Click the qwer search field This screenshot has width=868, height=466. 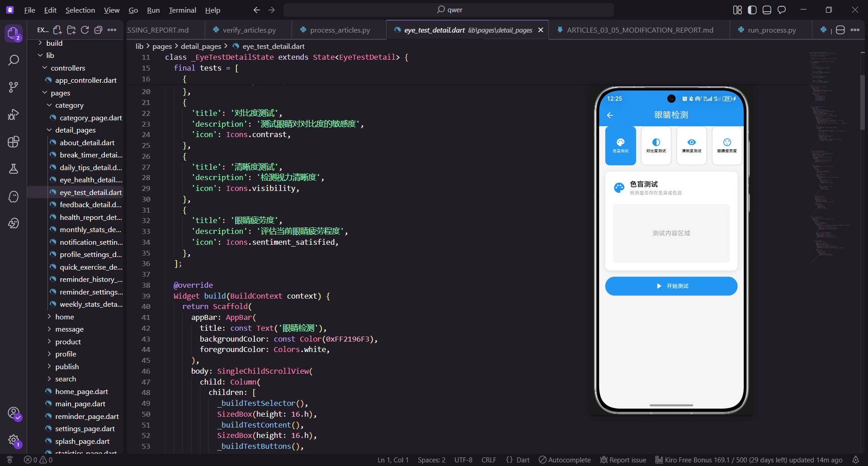[x=450, y=9]
